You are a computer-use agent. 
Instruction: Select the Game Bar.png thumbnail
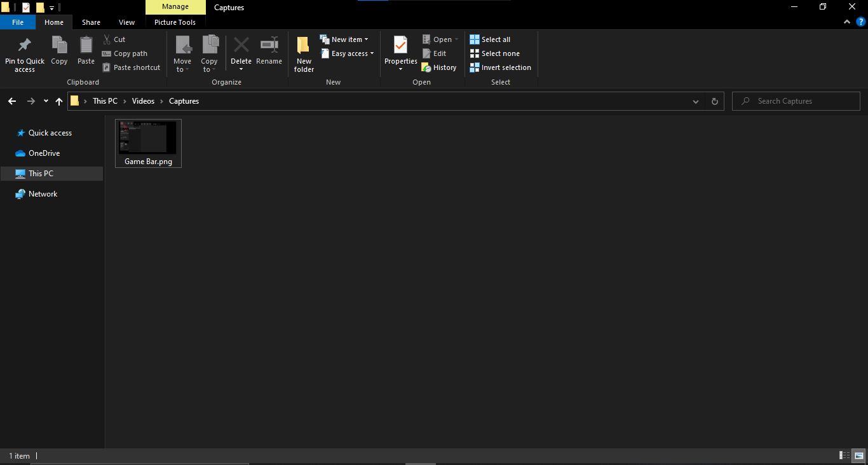(148, 143)
